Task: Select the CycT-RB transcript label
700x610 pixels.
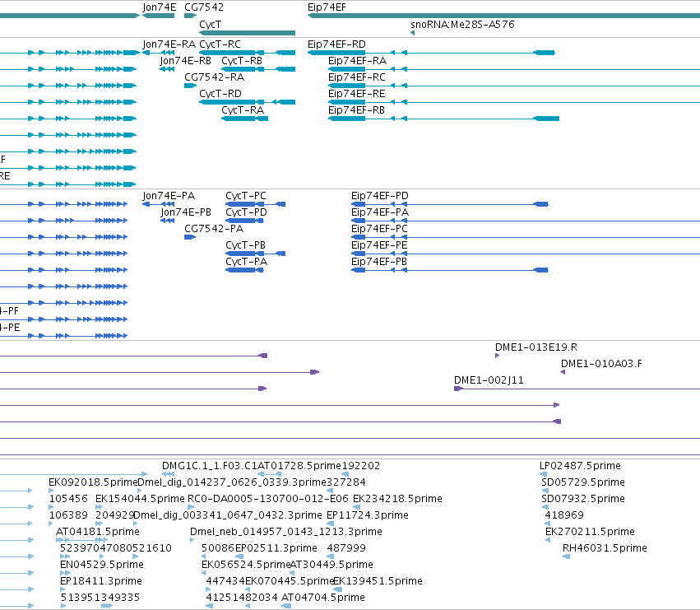Action: pyautogui.click(x=242, y=61)
